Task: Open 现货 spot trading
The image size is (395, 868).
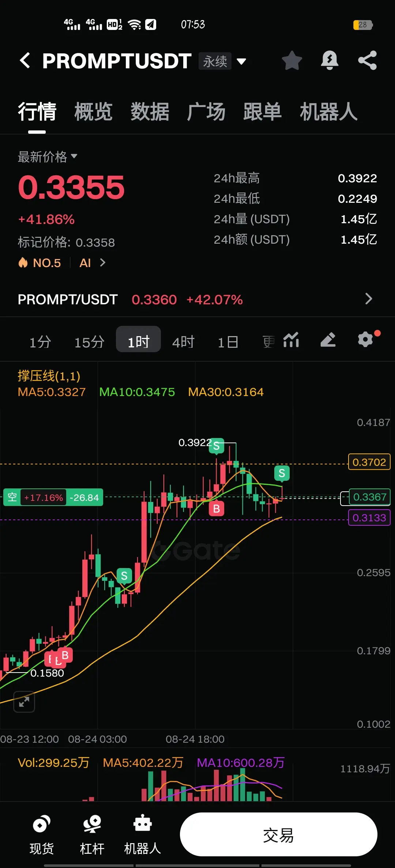Action: [42, 835]
